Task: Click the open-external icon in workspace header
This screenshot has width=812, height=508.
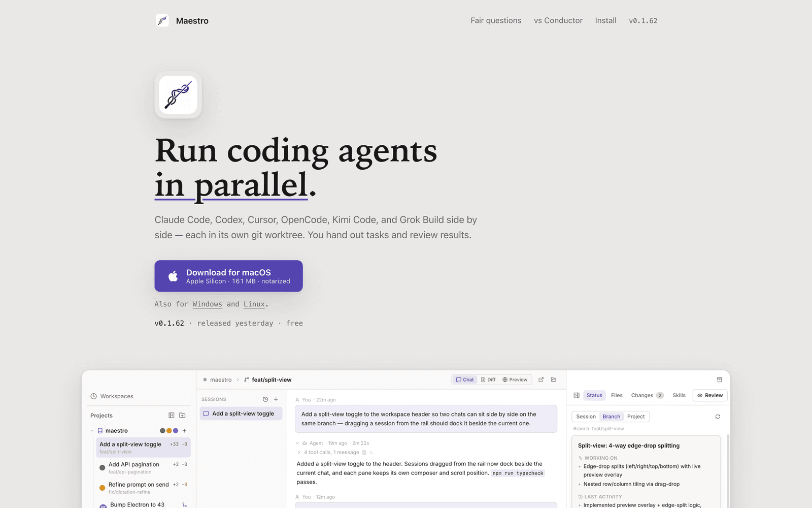Action: click(x=541, y=379)
